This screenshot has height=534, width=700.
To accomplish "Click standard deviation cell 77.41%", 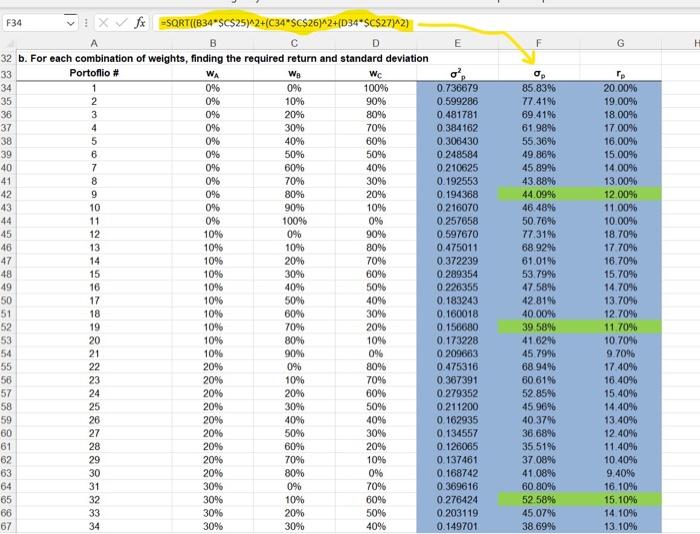I will pos(539,101).
